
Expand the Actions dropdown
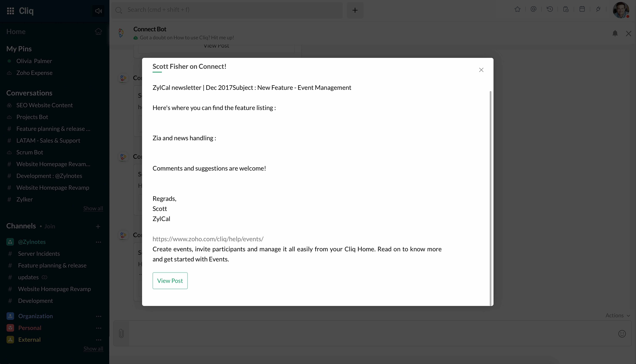tap(617, 316)
